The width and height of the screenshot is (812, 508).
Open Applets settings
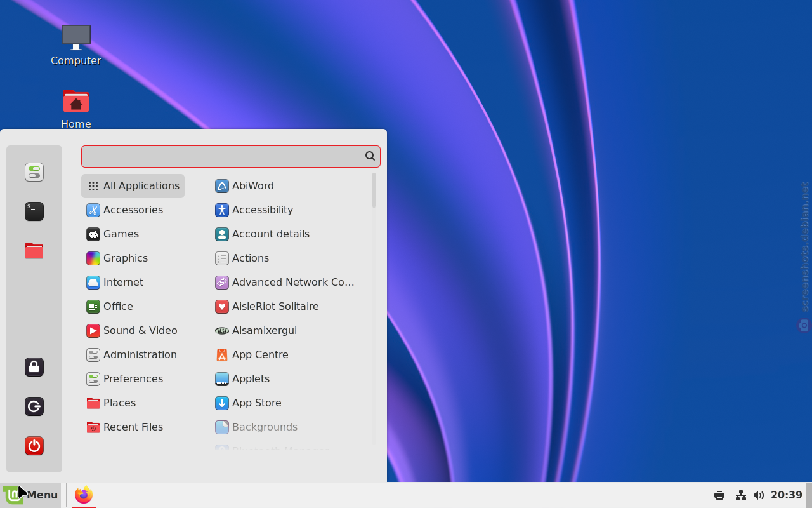(x=285, y=379)
